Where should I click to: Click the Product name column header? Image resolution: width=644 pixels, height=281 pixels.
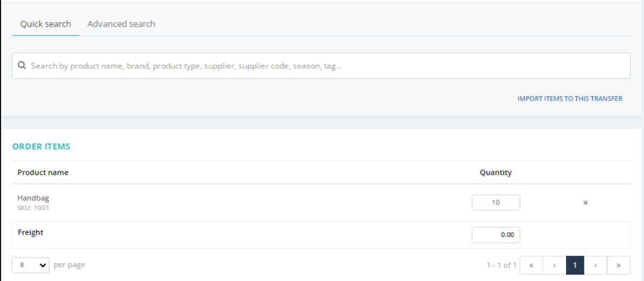click(43, 173)
